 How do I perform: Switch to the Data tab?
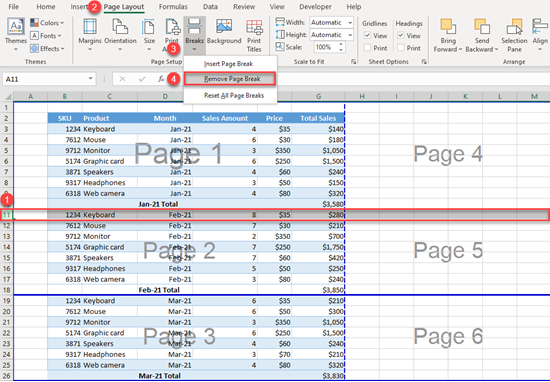(x=210, y=7)
